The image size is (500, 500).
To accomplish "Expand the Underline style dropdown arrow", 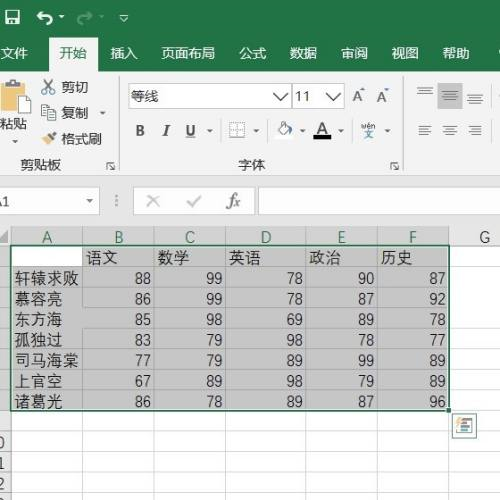I will [210, 131].
